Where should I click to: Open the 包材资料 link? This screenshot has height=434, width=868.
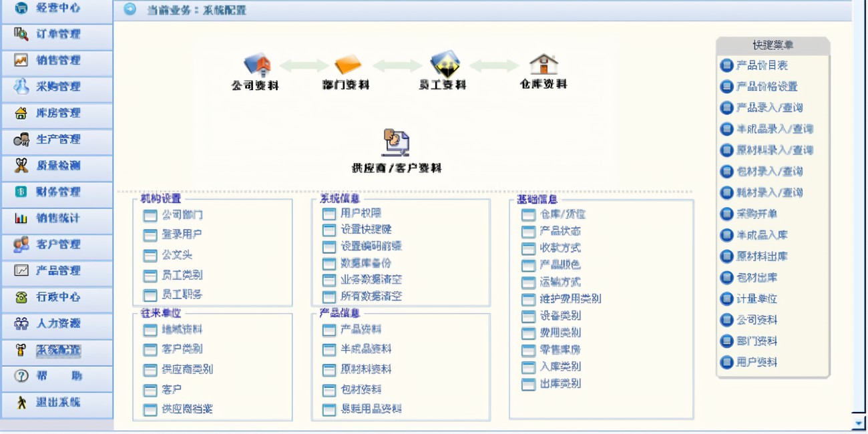coord(361,389)
